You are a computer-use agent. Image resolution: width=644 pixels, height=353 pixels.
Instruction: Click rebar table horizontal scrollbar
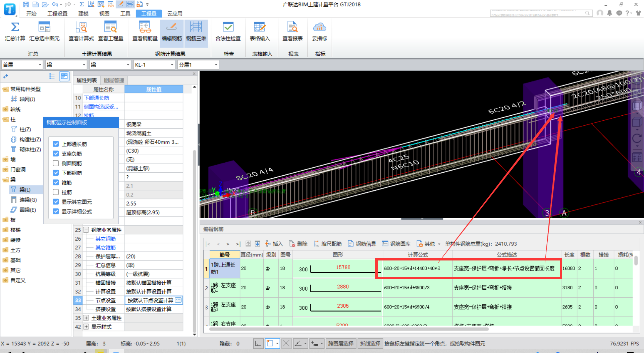[349, 329]
